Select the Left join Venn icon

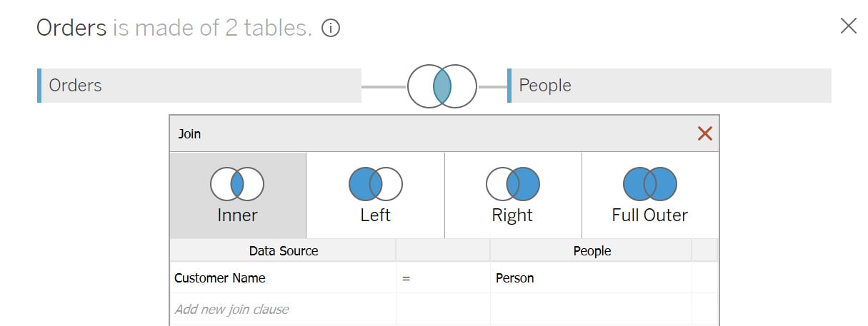point(376,185)
